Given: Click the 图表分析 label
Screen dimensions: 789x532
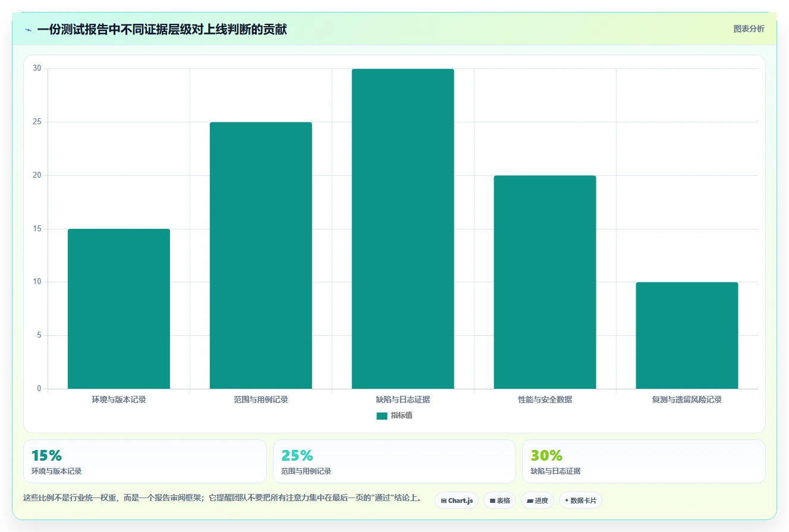Looking at the screenshot, I should (749, 29).
